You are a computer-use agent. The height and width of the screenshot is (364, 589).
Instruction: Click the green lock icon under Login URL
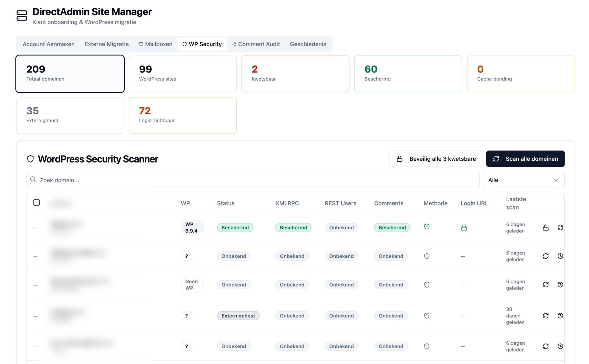click(464, 228)
